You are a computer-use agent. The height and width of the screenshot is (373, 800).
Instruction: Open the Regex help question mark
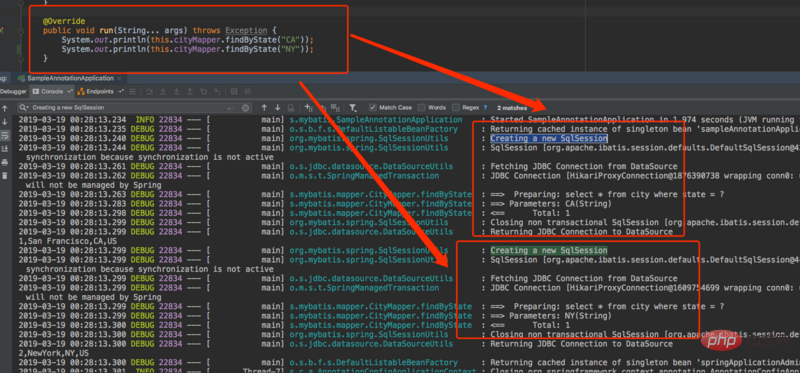coord(485,108)
